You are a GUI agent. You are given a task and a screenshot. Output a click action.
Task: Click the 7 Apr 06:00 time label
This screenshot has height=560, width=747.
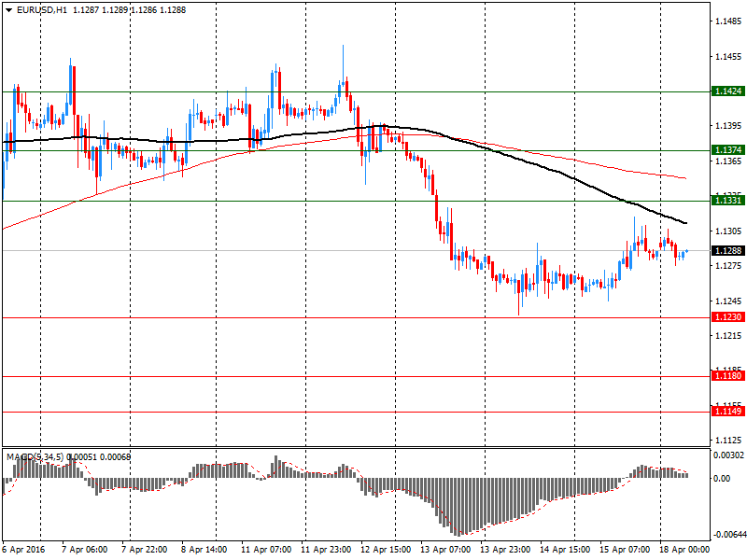coord(85,550)
